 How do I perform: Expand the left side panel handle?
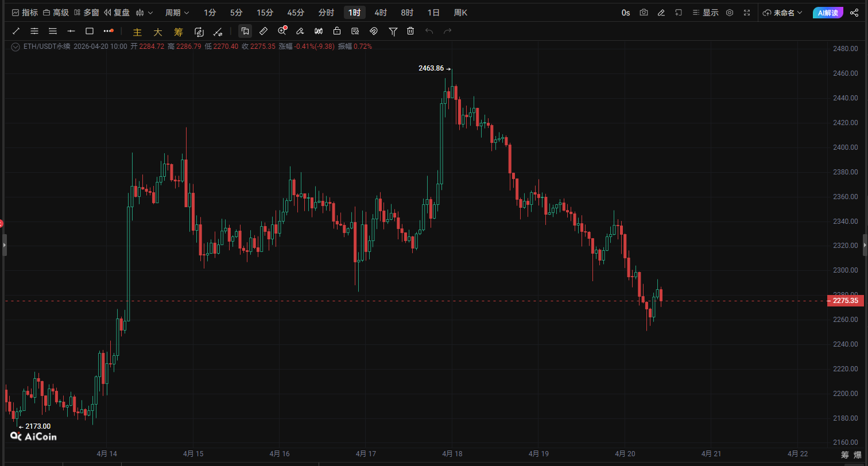3,245
